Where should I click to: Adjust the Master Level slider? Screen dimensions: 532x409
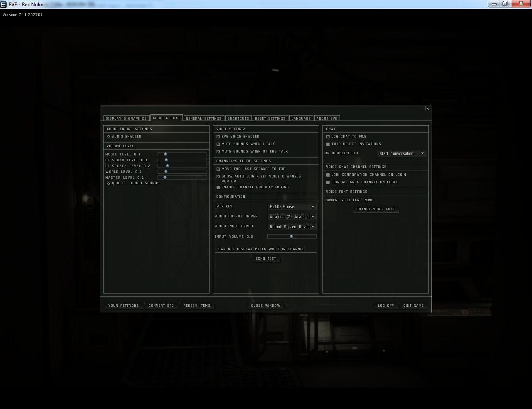[182, 177]
